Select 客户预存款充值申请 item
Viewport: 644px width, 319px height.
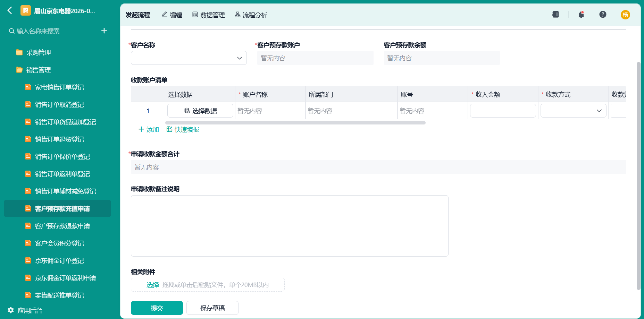click(x=57, y=208)
